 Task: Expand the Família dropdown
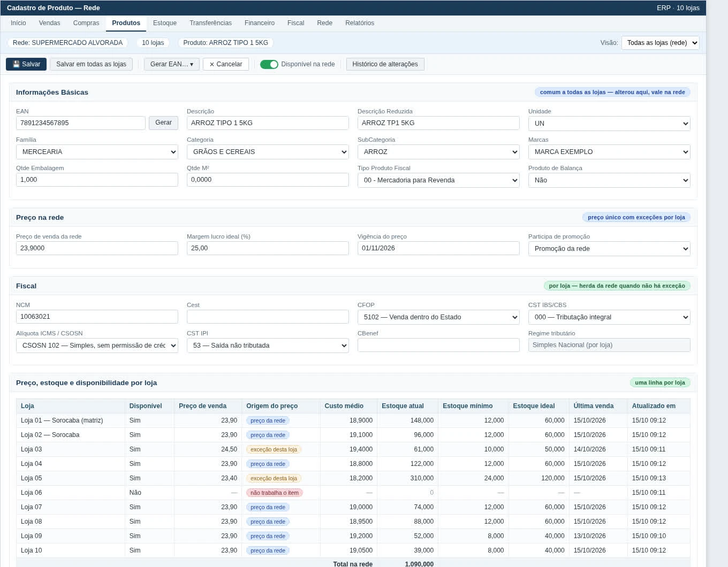pyautogui.click(x=97, y=152)
